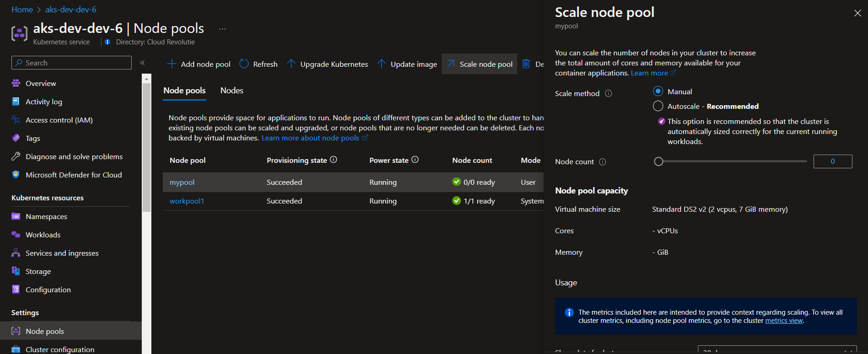
Task: Open the mypool node pool link
Action: pos(182,182)
